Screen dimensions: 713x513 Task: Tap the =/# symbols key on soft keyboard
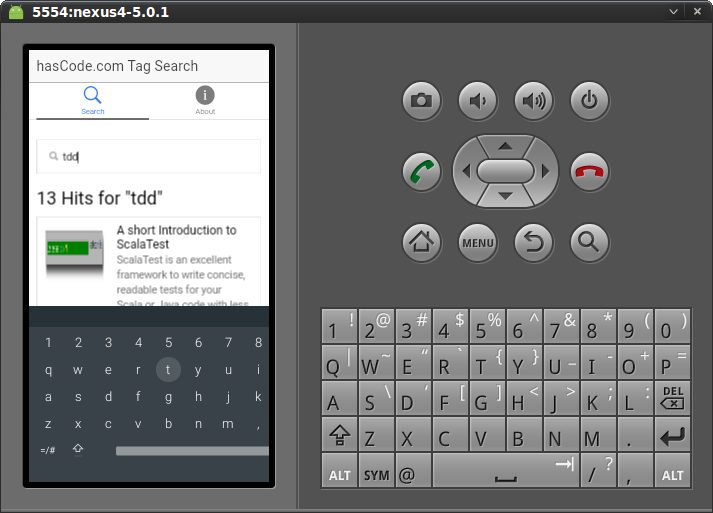48,450
